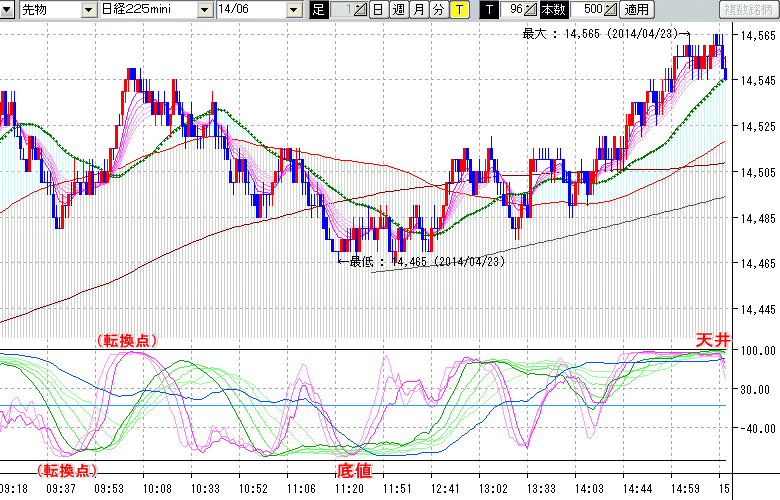Click the black T label icon

click(488, 10)
